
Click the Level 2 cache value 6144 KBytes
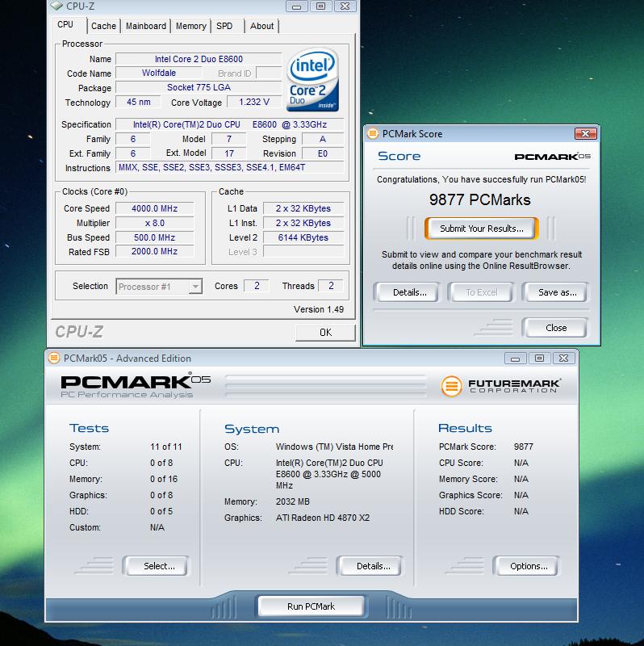pos(303,237)
